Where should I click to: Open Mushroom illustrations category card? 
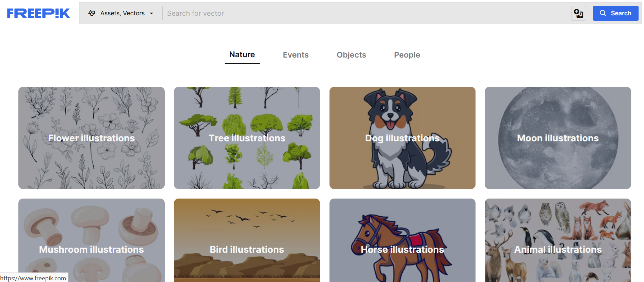click(92, 240)
